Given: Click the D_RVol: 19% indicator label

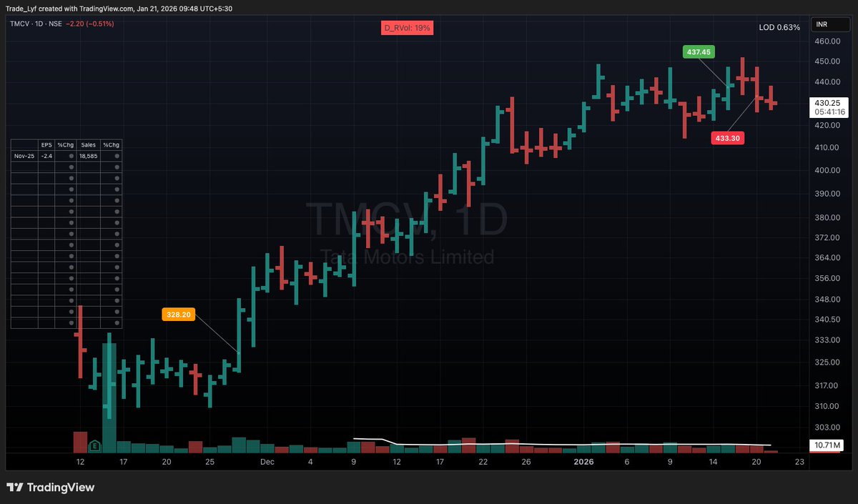Looking at the screenshot, I should [x=407, y=28].
